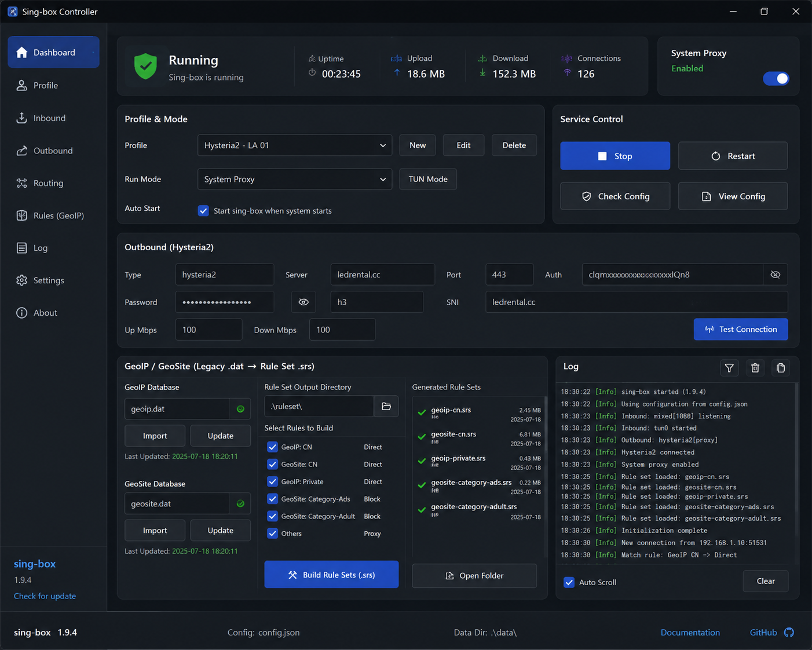Viewport: 812px width, 650px height.
Task: Click the Uptime power icon
Action: click(312, 73)
